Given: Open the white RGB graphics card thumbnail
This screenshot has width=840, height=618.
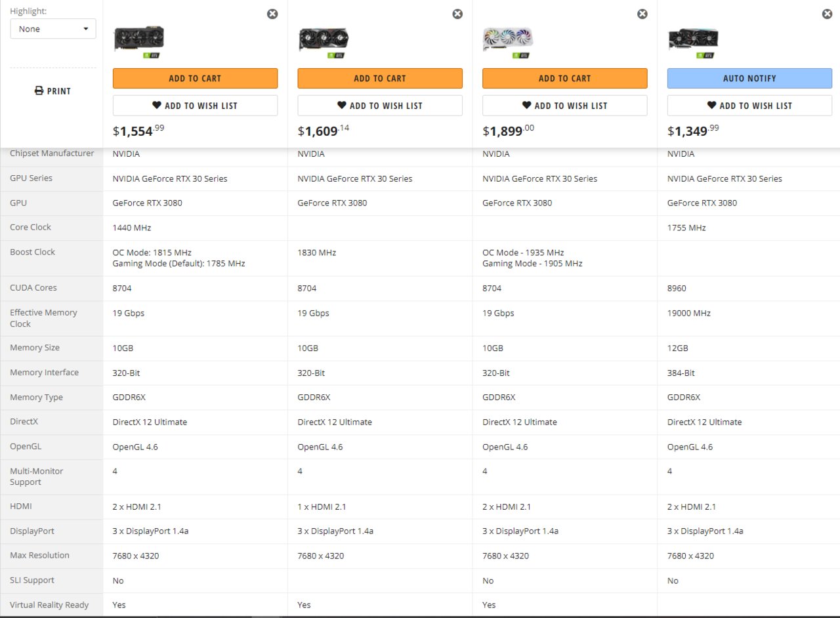Looking at the screenshot, I should [508, 40].
